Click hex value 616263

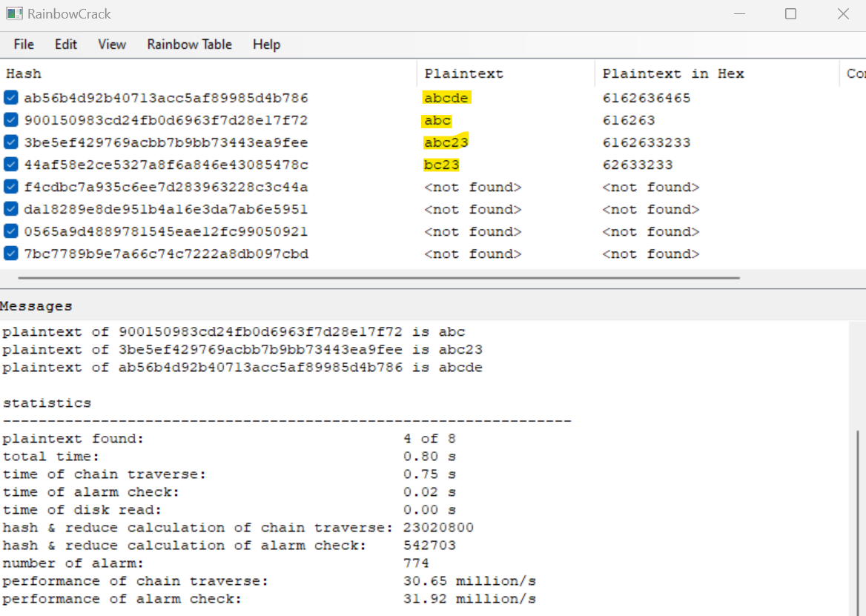[x=629, y=120]
